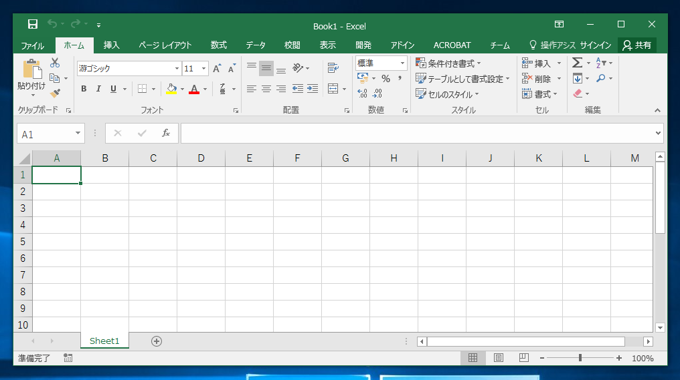Expand the formula bar

[x=658, y=133]
